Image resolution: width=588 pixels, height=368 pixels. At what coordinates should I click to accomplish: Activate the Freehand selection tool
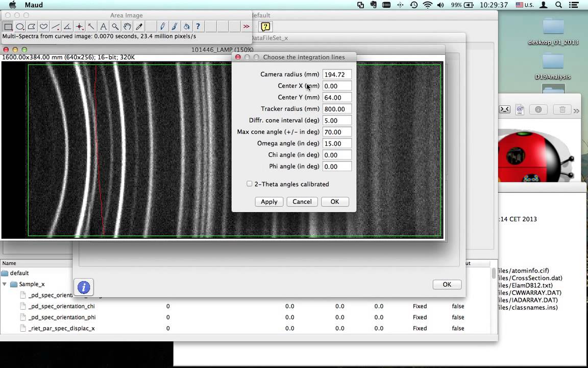tap(44, 27)
